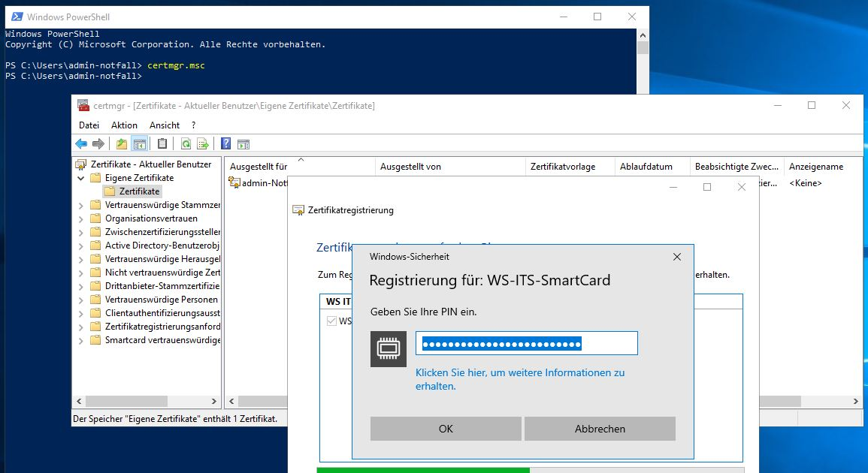
Task: Toggle the show/hide console tree icon
Action: pyautogui.click(x=140, y=144)
